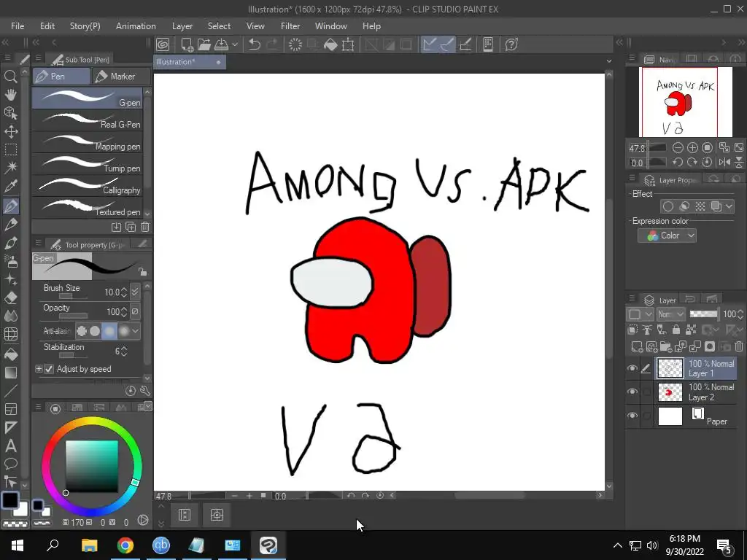Image resolution: width=747 pixels, height=560 pixels.
Task: Click the layer opacity slider
Action: (704, 314)
